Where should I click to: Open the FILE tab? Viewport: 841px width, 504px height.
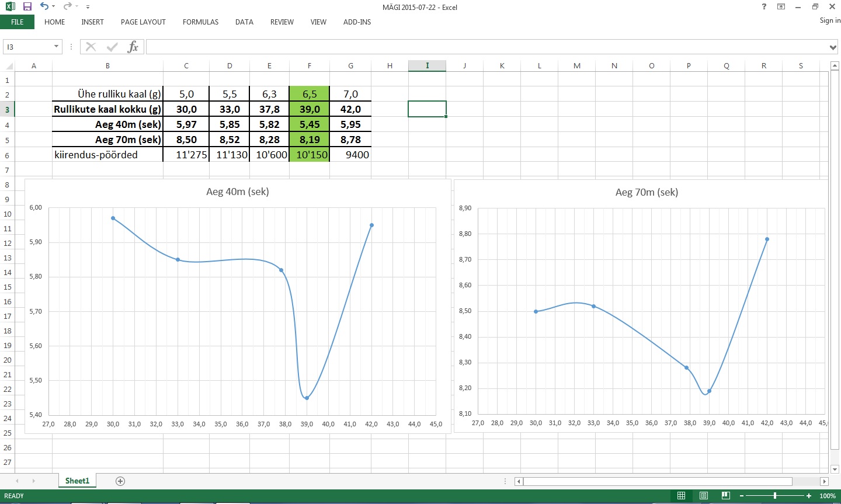point(18,22)
